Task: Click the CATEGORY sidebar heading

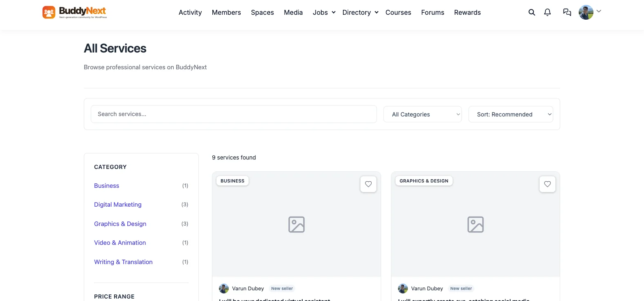Action: tap(110, 167)
